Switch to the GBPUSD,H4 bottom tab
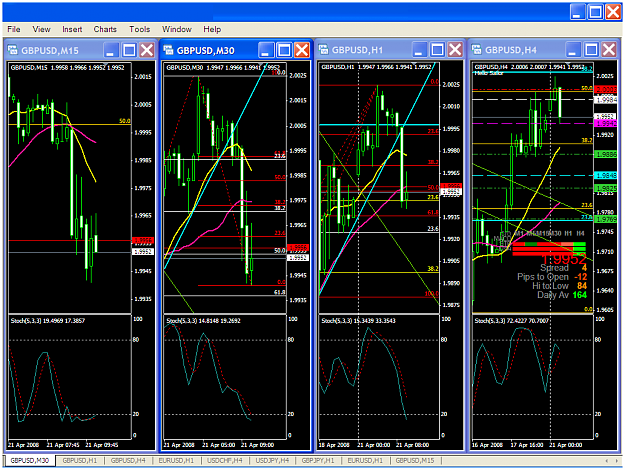The image size is (625, 470). (128, 460)
